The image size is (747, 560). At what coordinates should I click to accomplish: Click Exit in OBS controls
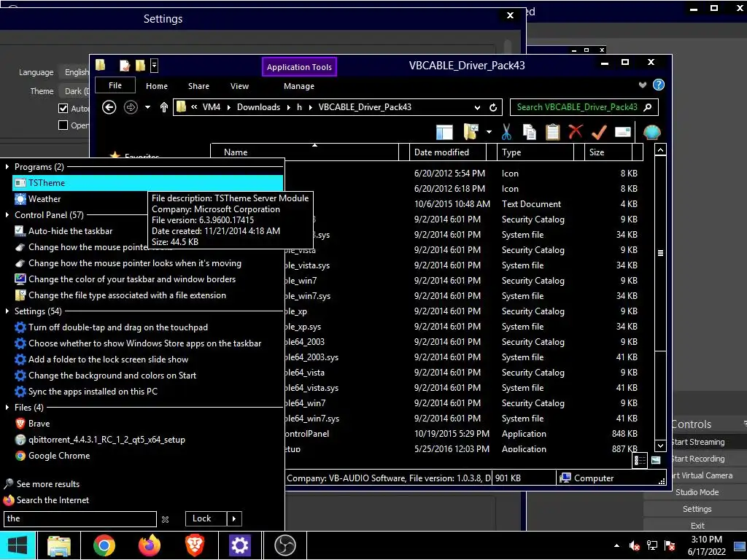coord(697,525)
